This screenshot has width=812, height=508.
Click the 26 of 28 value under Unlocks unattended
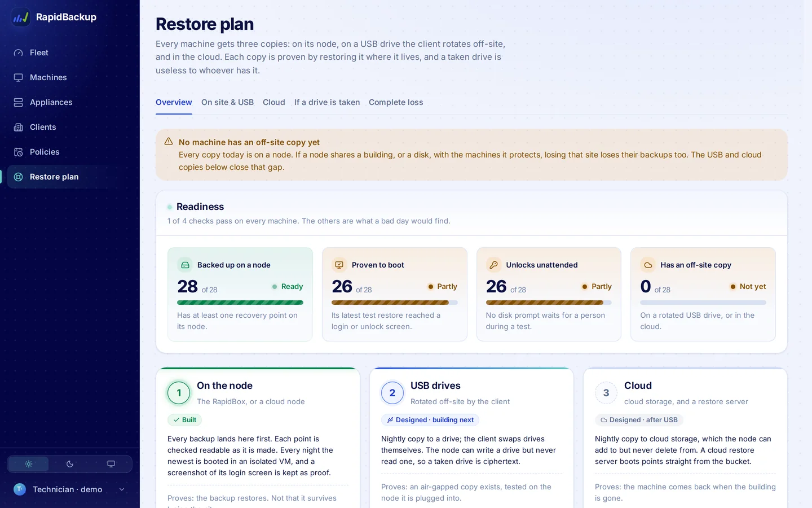506,287
